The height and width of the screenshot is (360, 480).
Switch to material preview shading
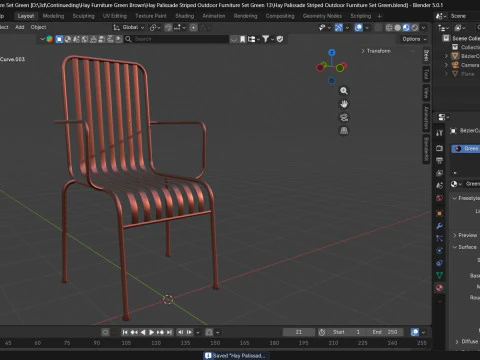(406, 28)
